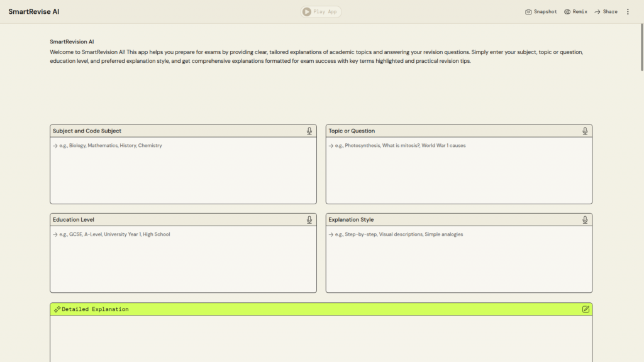644x362 pixels.
Task: Click into the Topic or Question text area
Action: [x=458, y=170]
